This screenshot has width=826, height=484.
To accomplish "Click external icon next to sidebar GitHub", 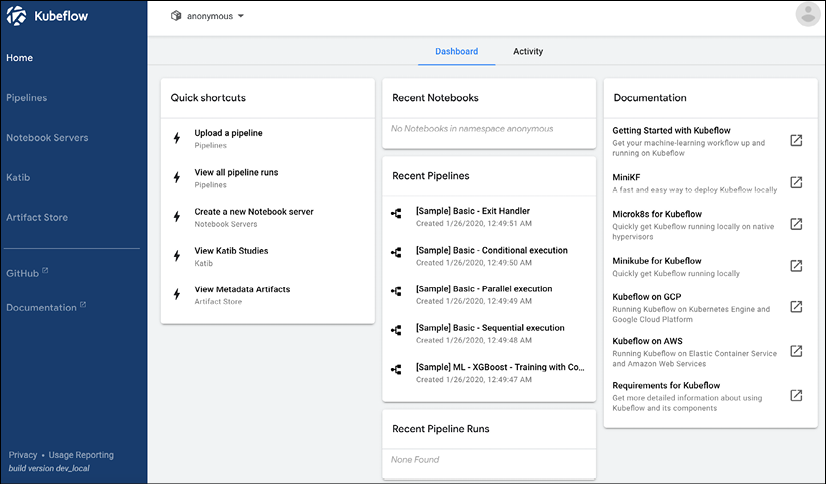I will pos(45,270).
